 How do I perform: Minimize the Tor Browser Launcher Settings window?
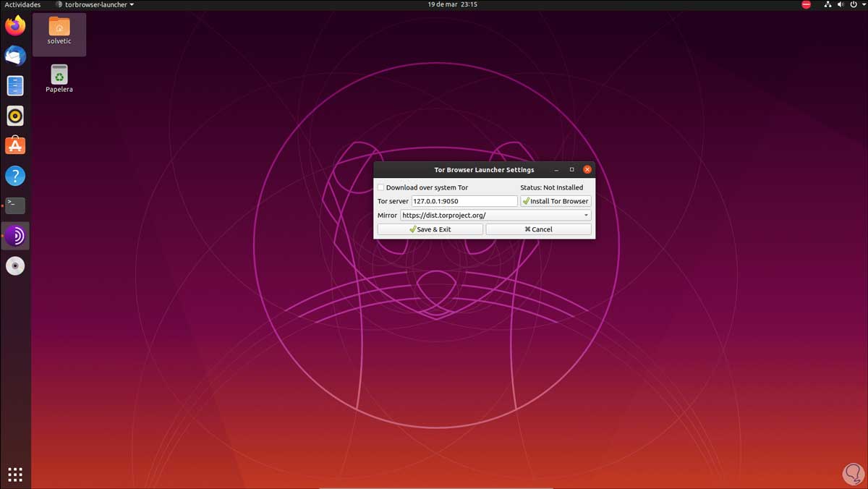[556, 170]
